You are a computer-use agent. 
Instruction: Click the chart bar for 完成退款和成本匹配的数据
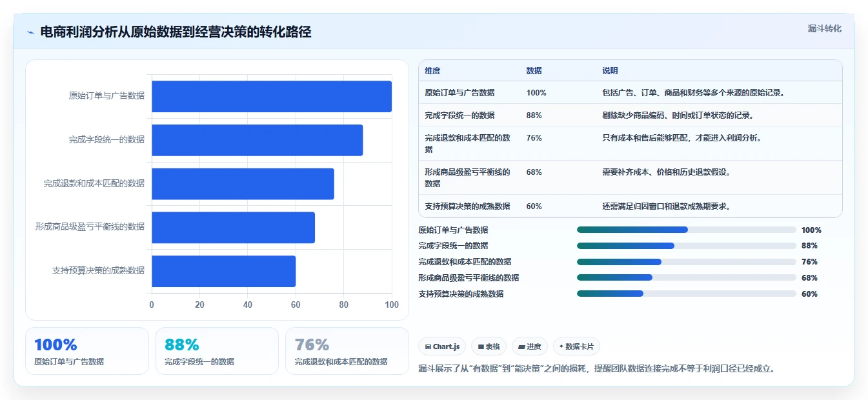click(243, 184)
